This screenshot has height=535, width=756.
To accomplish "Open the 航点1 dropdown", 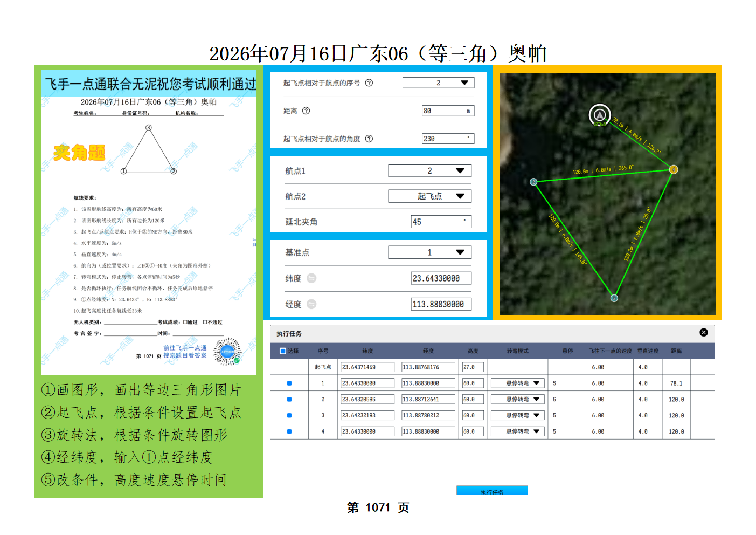I will point(430,171).
